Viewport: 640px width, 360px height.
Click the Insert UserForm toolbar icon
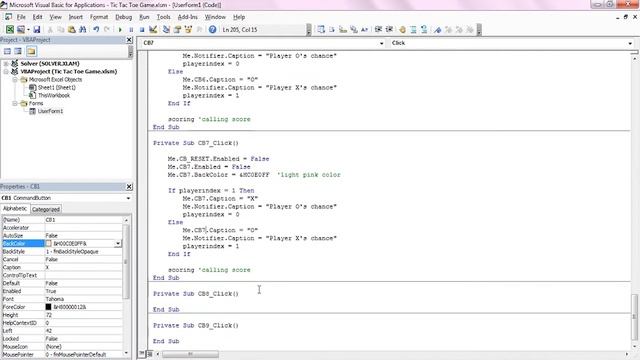20,29
